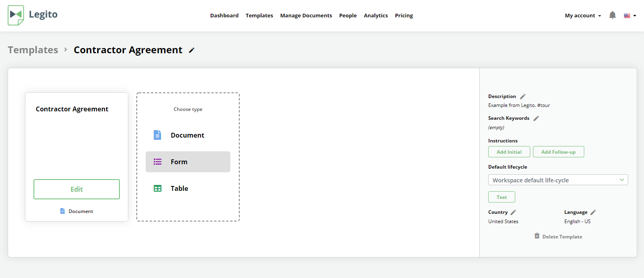Click the 'Choose type' label
Screen dimensions: 644x278
(x=188, y=109)
